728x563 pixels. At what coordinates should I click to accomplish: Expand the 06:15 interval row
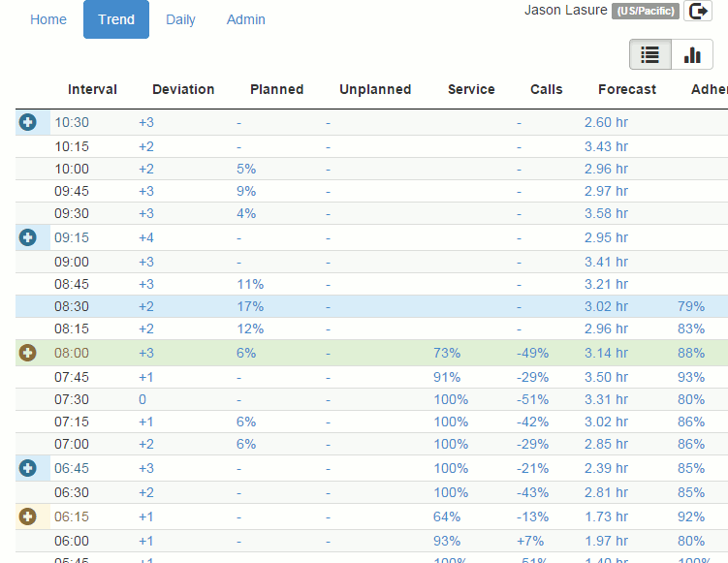tap(27, 516)
